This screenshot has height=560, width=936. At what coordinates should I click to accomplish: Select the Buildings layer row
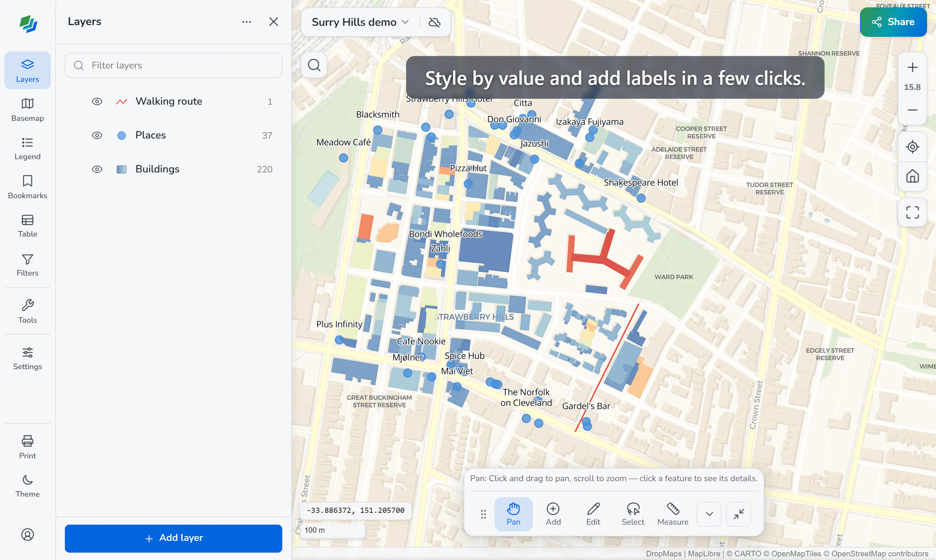(174, 169)
